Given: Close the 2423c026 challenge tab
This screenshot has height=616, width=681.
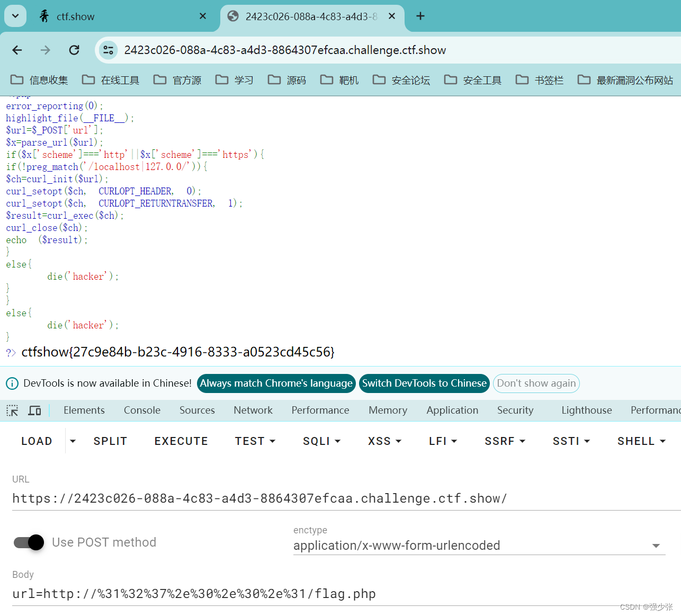Looking at the screenshot, I should point(392,16).
